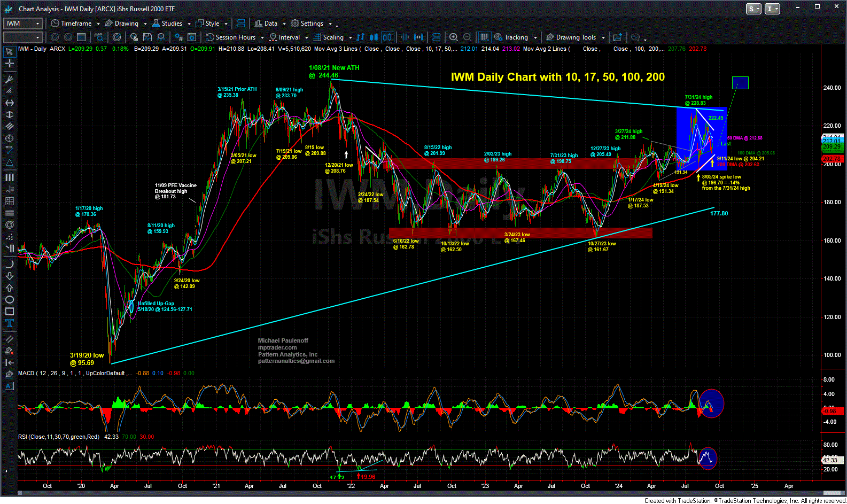
Task: Click the delete drawing objects icon
Action: click(x=9, y=351)
